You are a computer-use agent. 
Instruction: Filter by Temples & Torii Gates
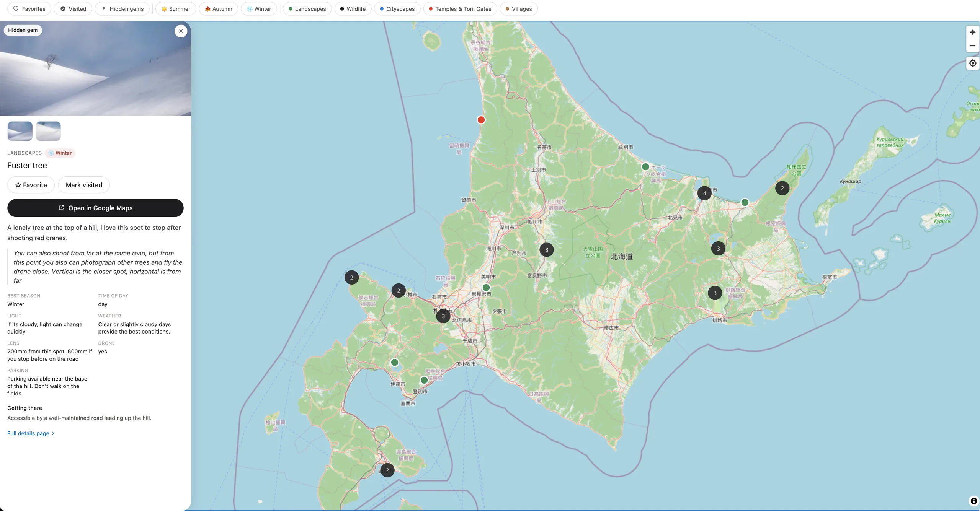coord(460,9)
